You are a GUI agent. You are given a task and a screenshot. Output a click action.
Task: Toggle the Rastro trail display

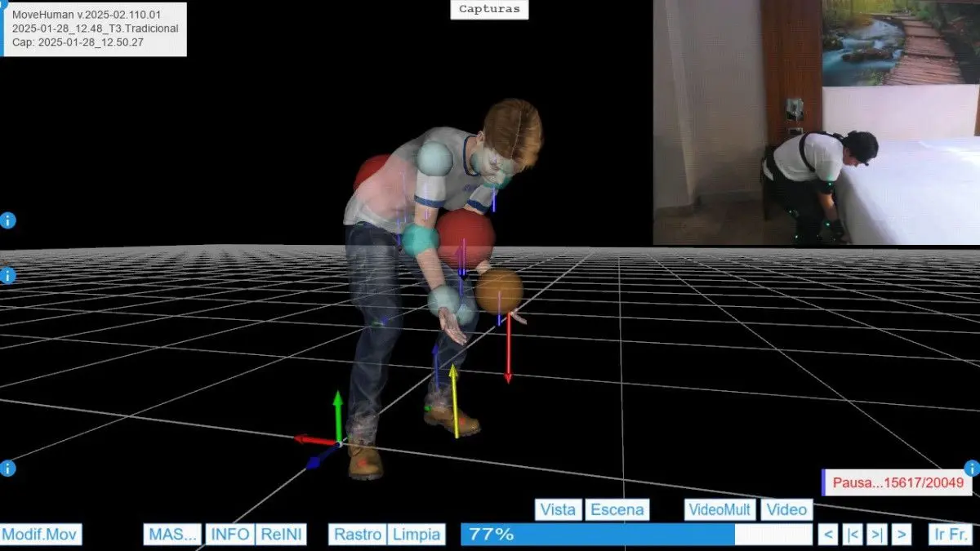[x=358, y=535]
